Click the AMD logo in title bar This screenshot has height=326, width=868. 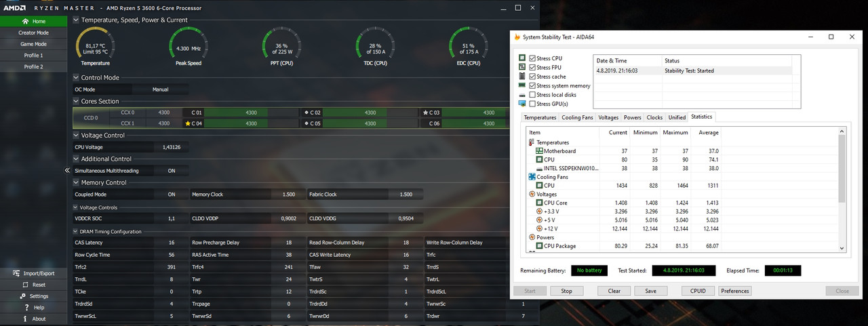tap(14, 7)
